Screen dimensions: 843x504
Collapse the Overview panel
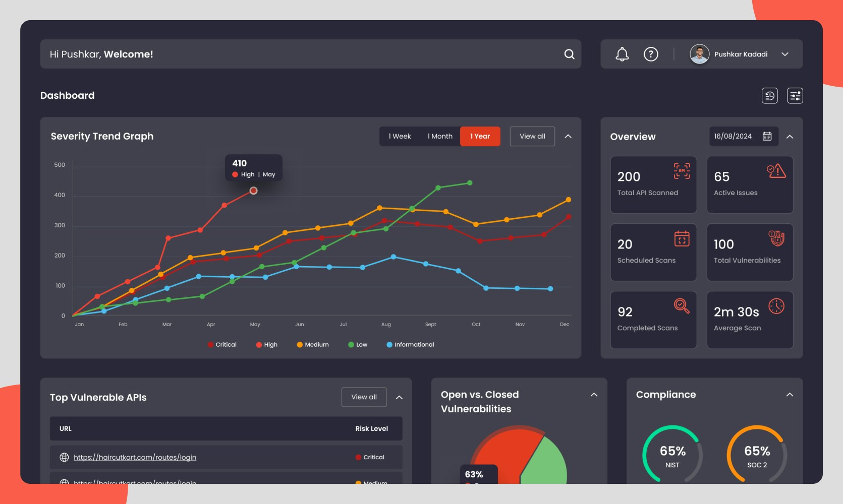790,137
